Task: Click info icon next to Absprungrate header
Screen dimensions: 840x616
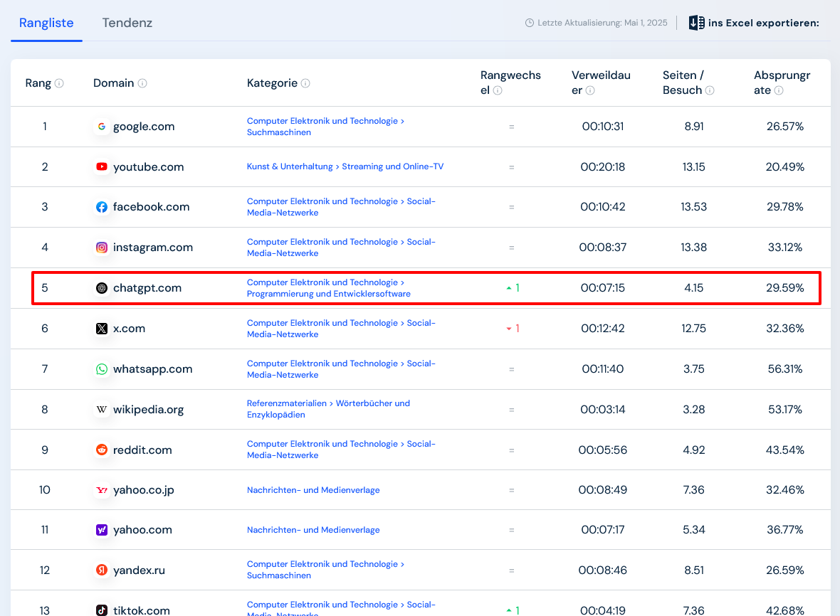Action: [779, 90]
